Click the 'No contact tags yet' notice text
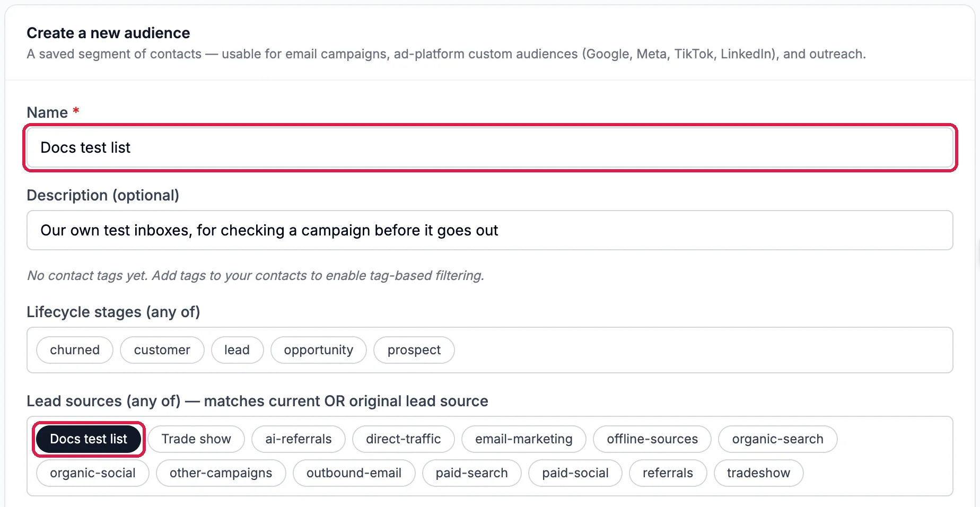The image size is (980, 507). pos(256,276)
